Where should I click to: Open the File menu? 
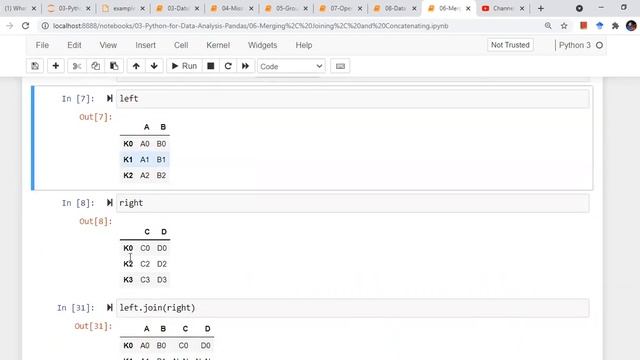point(42,45)
